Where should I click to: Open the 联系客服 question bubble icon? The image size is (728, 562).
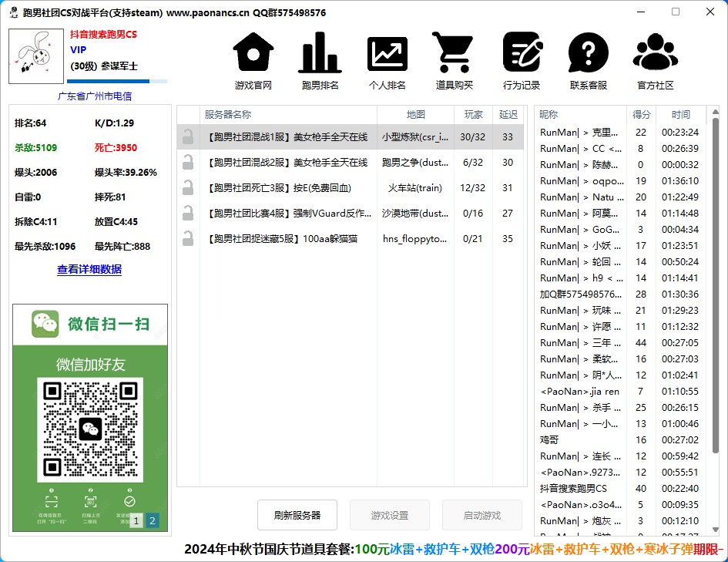pos(589,52)
